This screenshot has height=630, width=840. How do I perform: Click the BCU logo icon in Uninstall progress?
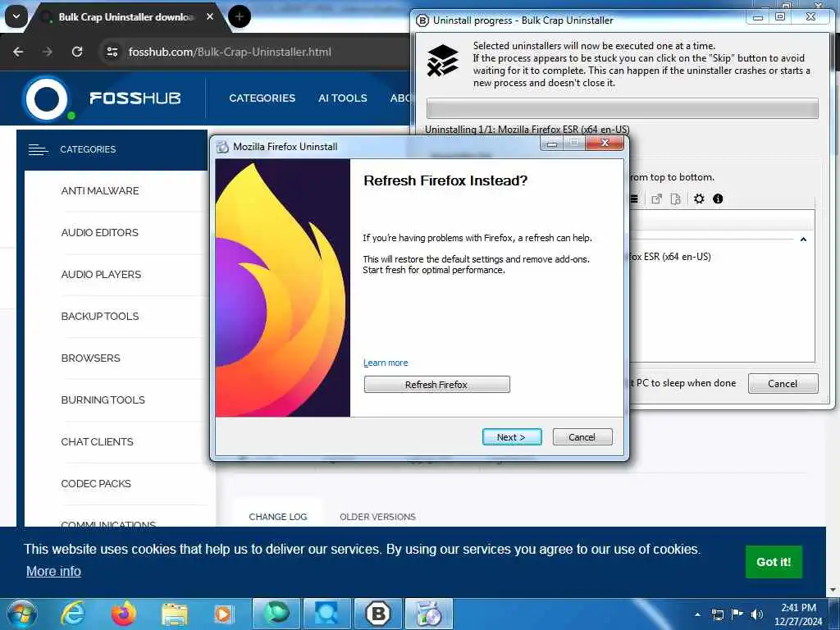tap(442, 61)
